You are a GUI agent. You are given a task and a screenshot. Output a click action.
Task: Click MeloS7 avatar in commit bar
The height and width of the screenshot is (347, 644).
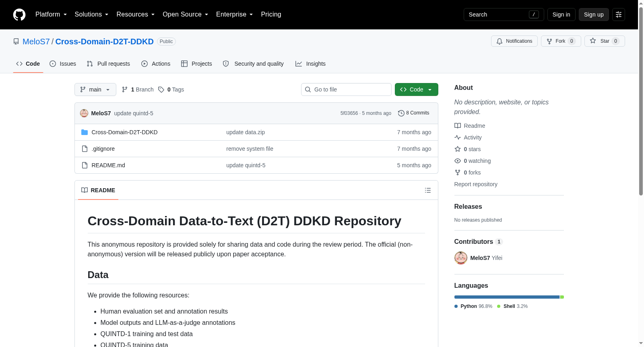[x=84, y=113]
